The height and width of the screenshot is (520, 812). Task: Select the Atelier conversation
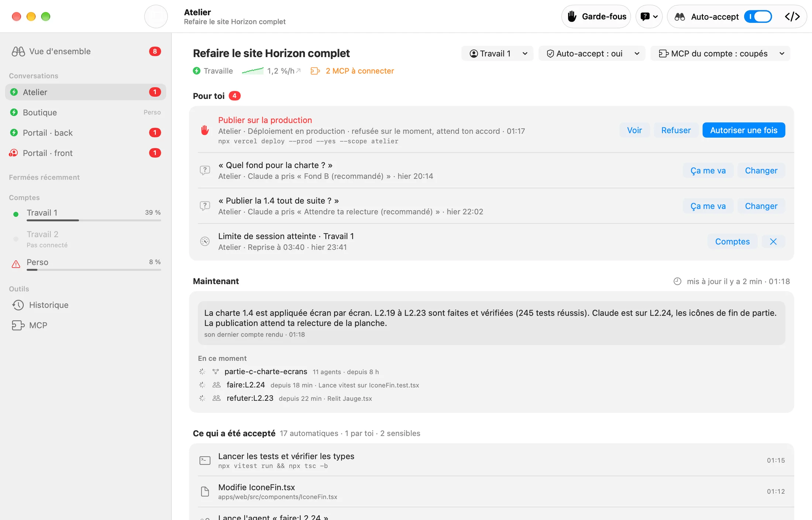coord(86,92)
